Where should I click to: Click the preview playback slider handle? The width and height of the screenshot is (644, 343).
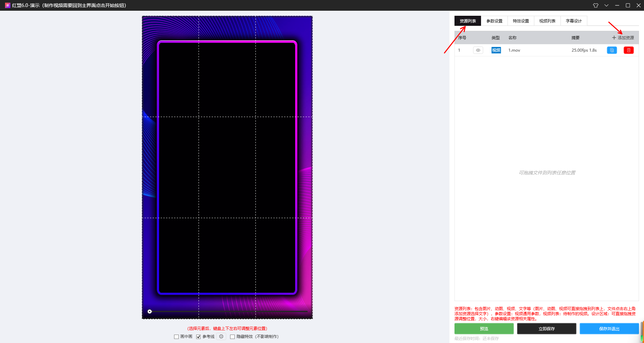pos(150,311)
